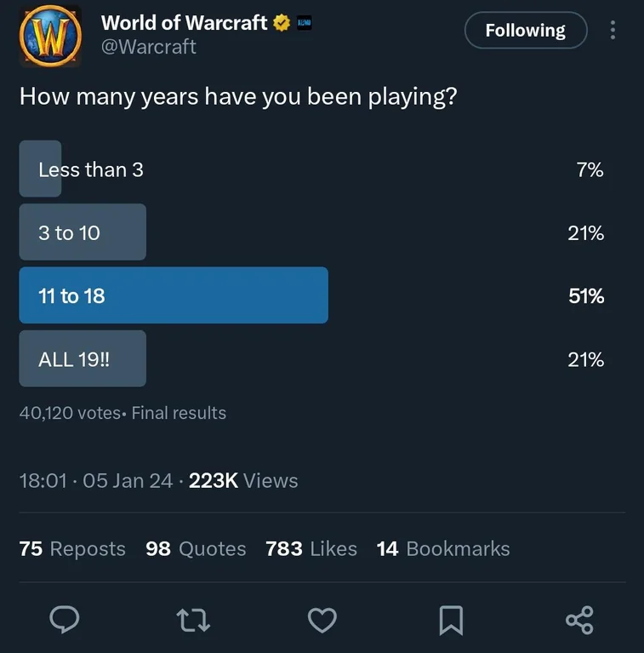This screenshot has height=653, width=644.
Task: View the 75 Reposts list
Action: 72,548
